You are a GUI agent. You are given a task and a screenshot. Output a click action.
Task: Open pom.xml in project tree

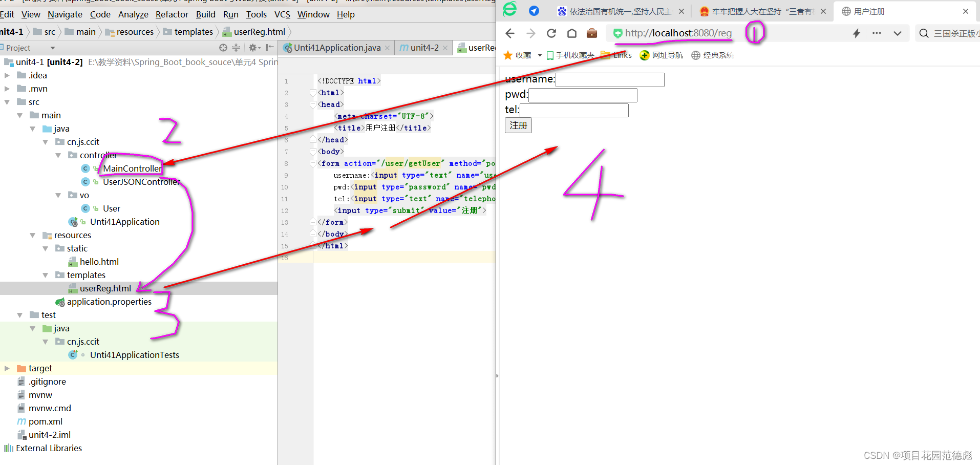pyautogui.click(x=45, y=421)
